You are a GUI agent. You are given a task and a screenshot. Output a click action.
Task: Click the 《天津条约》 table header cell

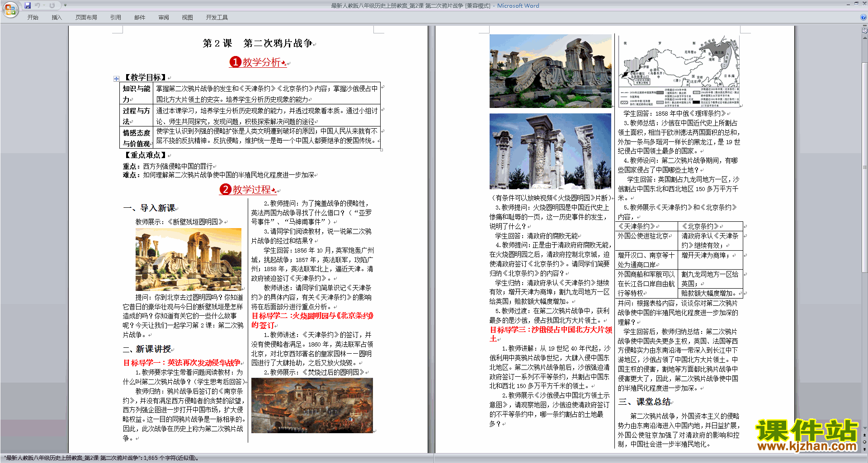coord(646,226)
